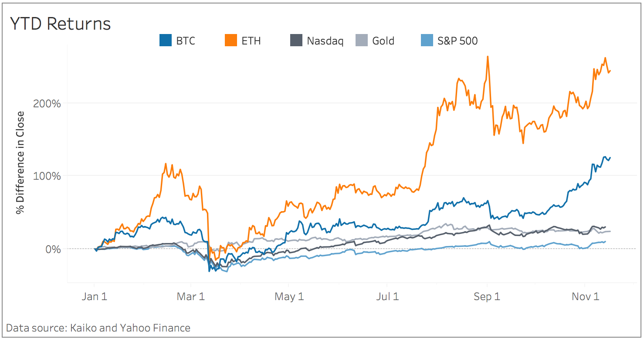Select the BTC legend label
The width and height of the screenshot is (644, 342).
pos(186,41)
